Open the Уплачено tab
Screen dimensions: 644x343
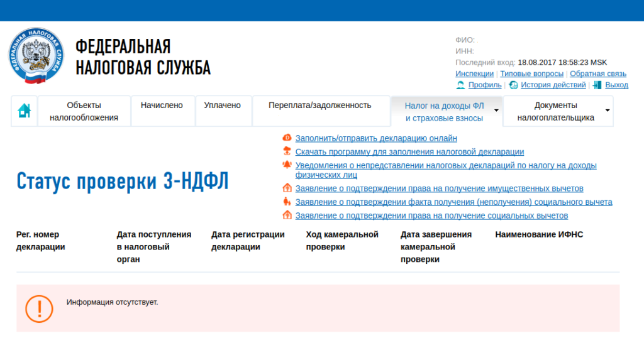pos(222,106)
